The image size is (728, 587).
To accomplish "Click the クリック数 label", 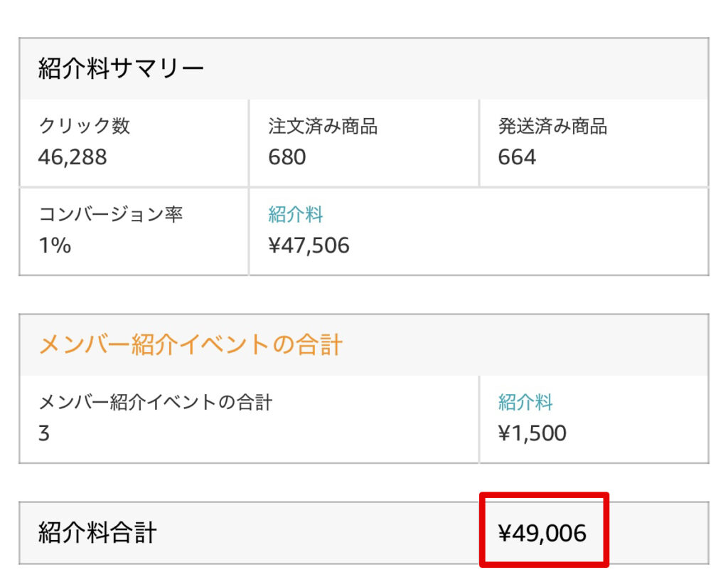I will (x=85, y=126).
